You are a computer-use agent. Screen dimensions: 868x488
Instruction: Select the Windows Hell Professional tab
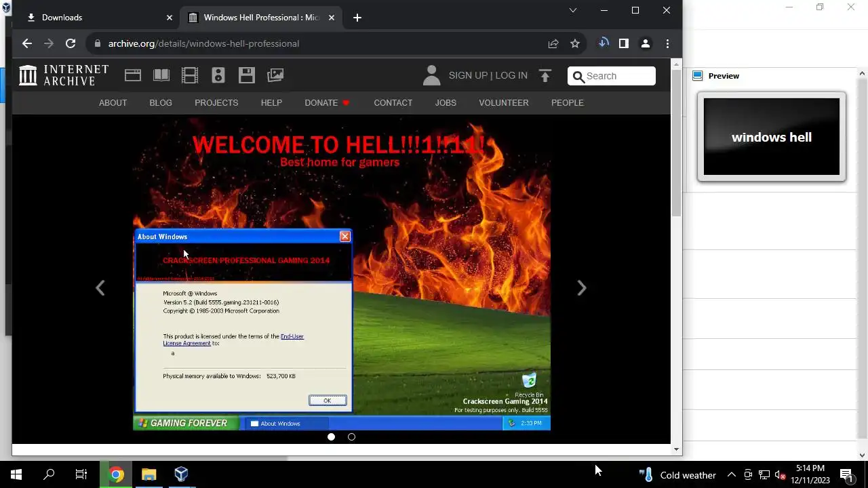click(x=261, y=18)
